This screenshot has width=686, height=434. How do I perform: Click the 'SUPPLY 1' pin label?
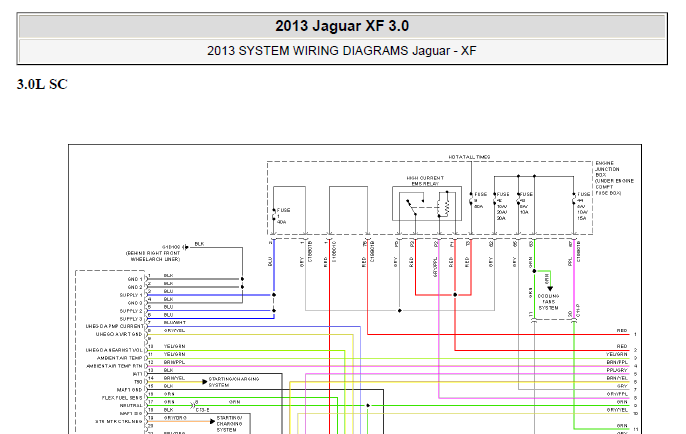click(x=131, y=295)
